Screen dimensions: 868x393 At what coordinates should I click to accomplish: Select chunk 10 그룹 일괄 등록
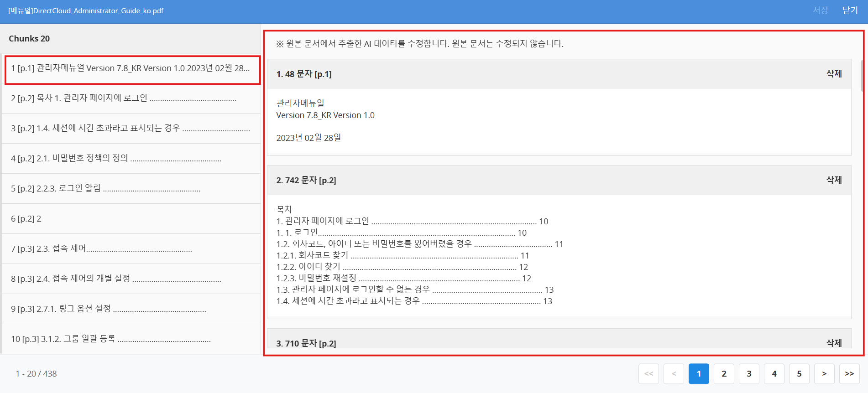click(x=132, y=339)
